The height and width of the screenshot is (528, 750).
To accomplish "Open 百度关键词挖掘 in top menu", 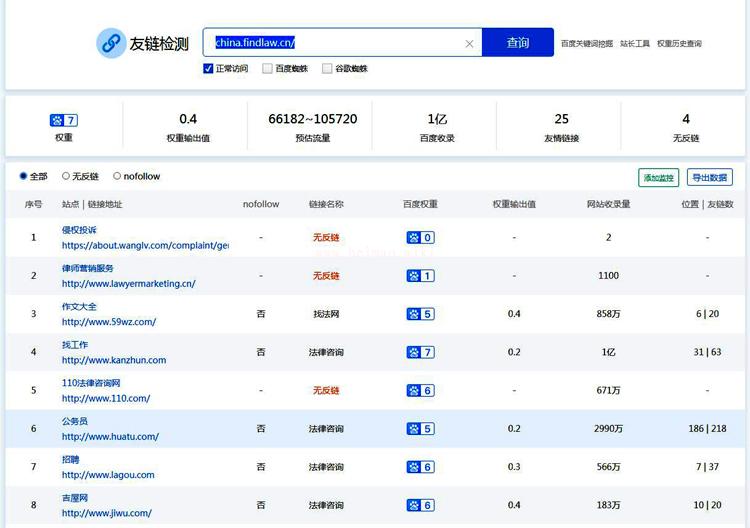I will click(x=586, y=44).
